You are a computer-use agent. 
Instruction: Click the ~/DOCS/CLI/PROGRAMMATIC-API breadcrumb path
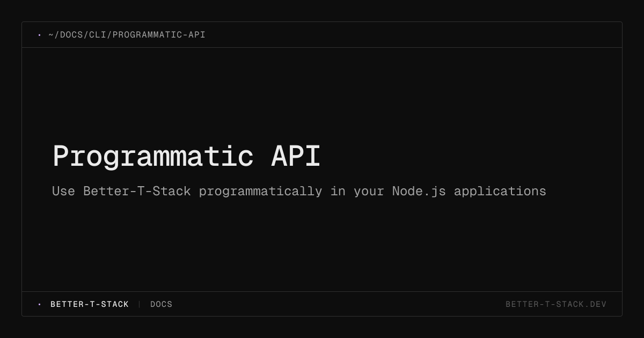[127, 35]
